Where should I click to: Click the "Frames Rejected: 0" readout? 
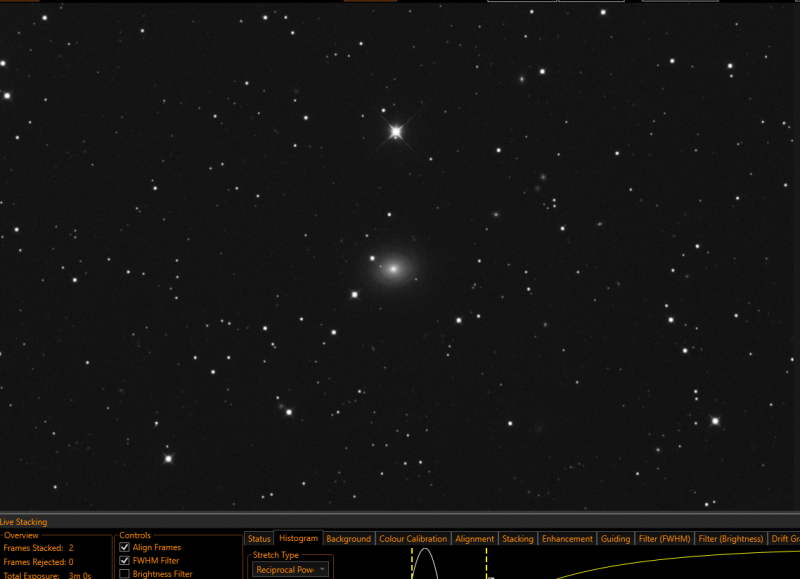(38, 562)
